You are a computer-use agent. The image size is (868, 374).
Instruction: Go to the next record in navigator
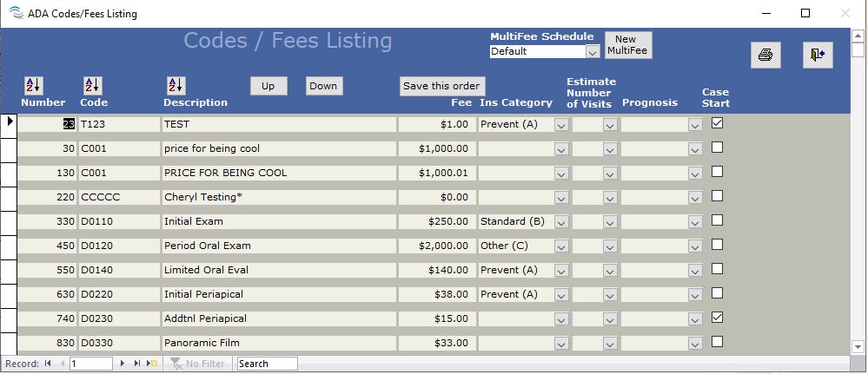(x=123, y=364)
